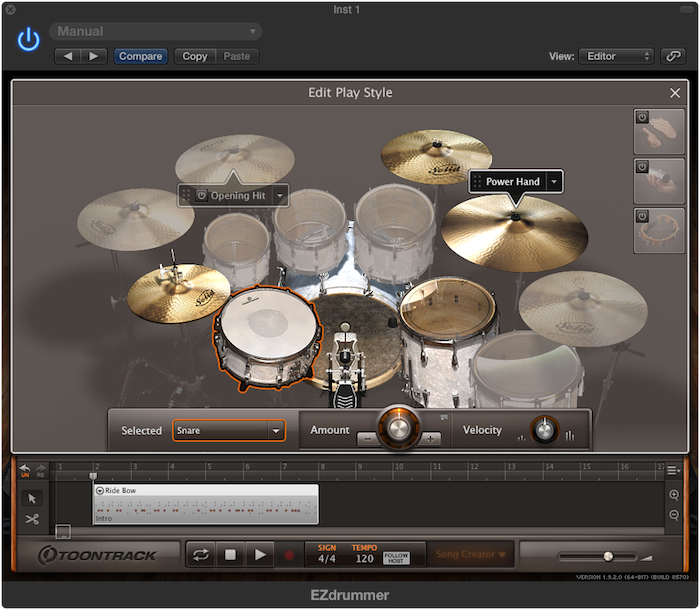Open the Opening Hit dropdown arrow
The height and width of the screenshot is (610, 700).
tap(280, 196)
